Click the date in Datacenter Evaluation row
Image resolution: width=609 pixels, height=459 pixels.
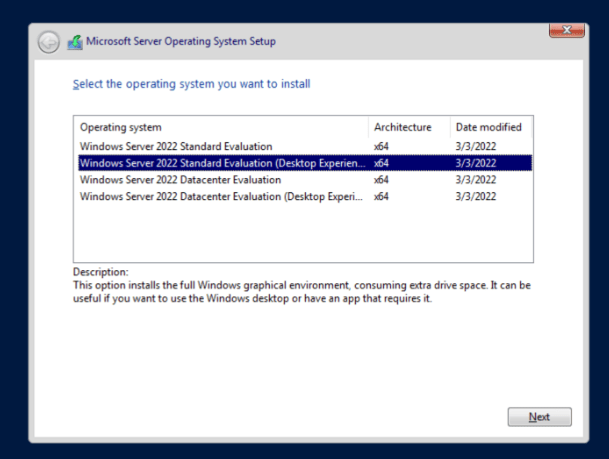click(473, 180)
